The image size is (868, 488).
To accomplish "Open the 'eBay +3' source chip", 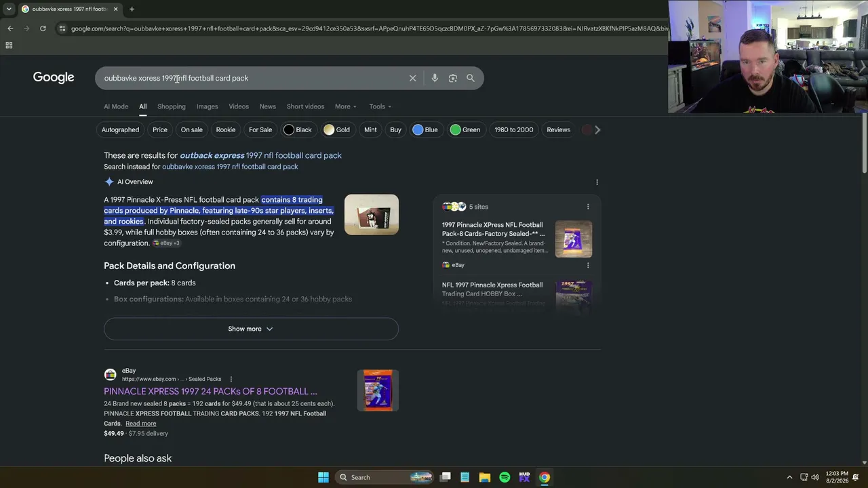I will [167, 243].
